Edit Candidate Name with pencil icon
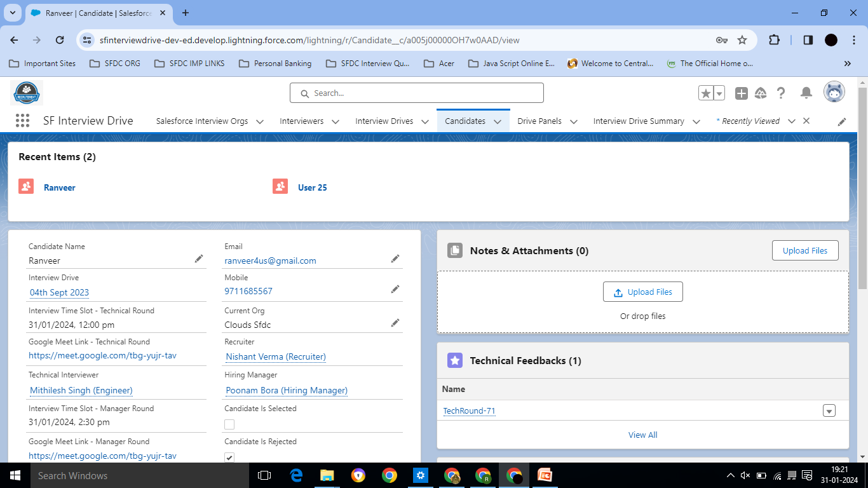Screen dimensions: 868x488 [x=199, y=259]
